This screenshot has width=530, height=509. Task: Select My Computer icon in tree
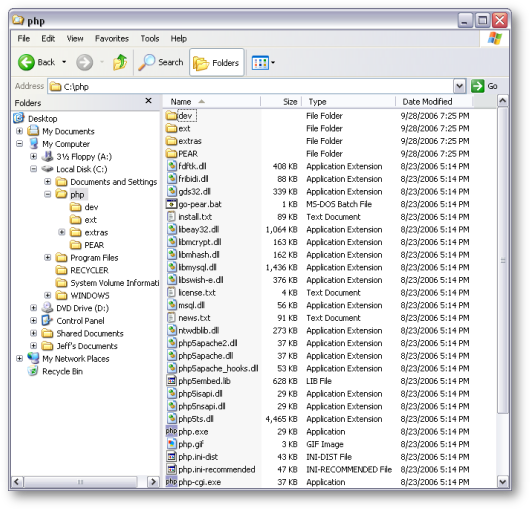pos(33,144)
